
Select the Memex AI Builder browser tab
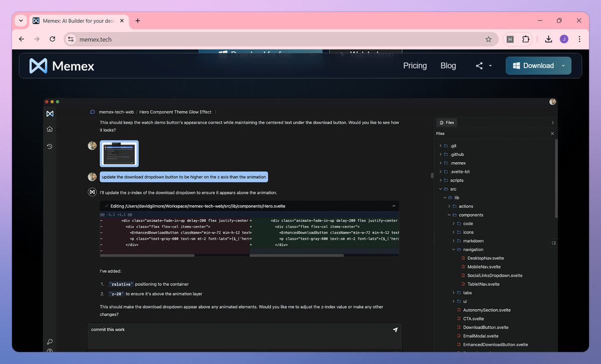coord(79,21)
